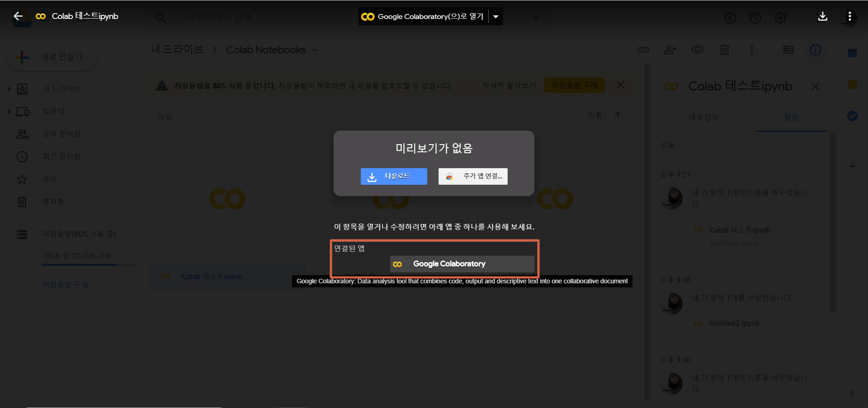Click the preview eye icon
The width and height of the screenshot is (868, 408).
point(698,50)
